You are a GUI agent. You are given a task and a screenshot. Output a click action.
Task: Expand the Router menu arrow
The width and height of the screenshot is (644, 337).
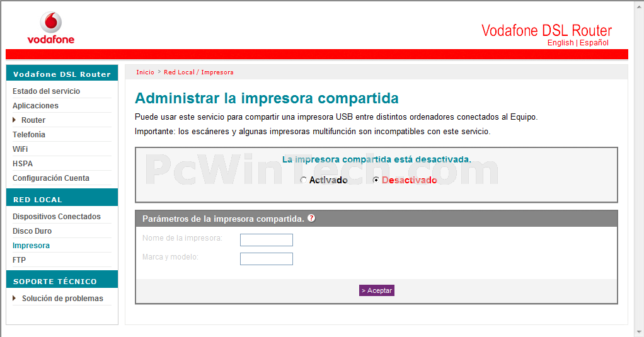tap(14, 120)
